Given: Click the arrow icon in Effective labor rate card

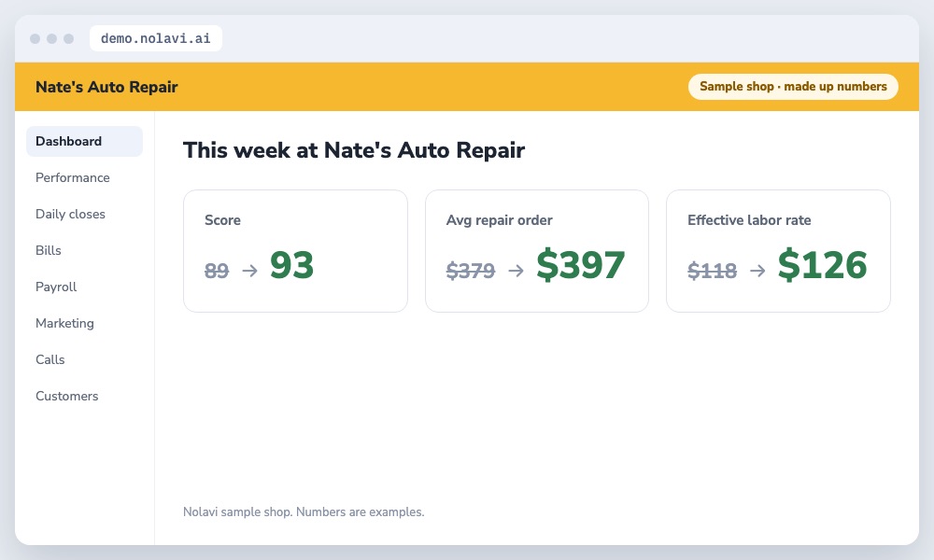Looking at the screenshot, I should coord(757,271).
